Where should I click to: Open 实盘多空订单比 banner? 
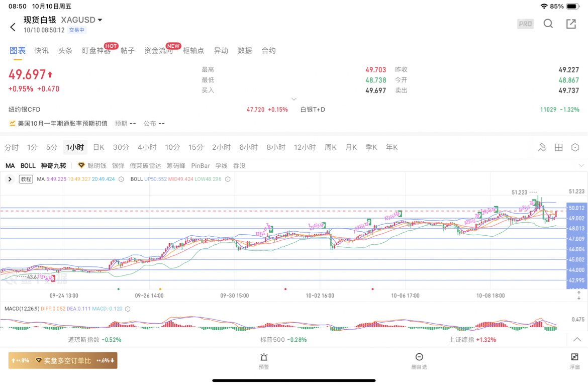click(63, 360)
